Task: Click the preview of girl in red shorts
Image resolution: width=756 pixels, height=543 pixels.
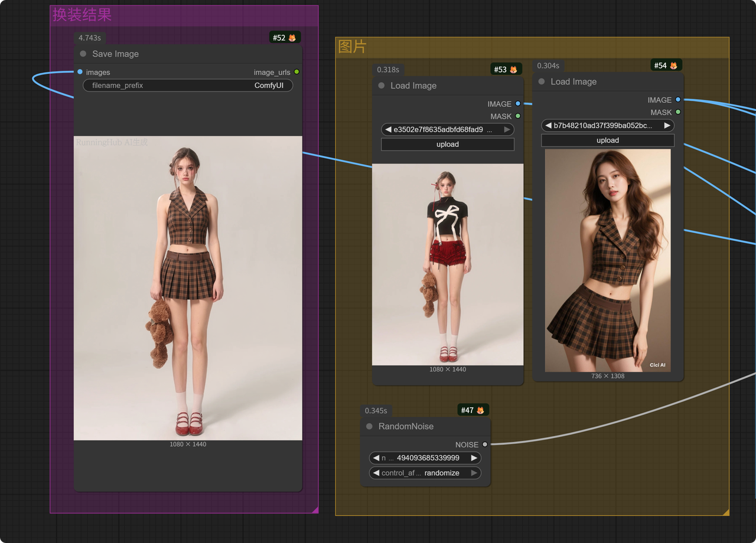Action: tap(448, 264)
